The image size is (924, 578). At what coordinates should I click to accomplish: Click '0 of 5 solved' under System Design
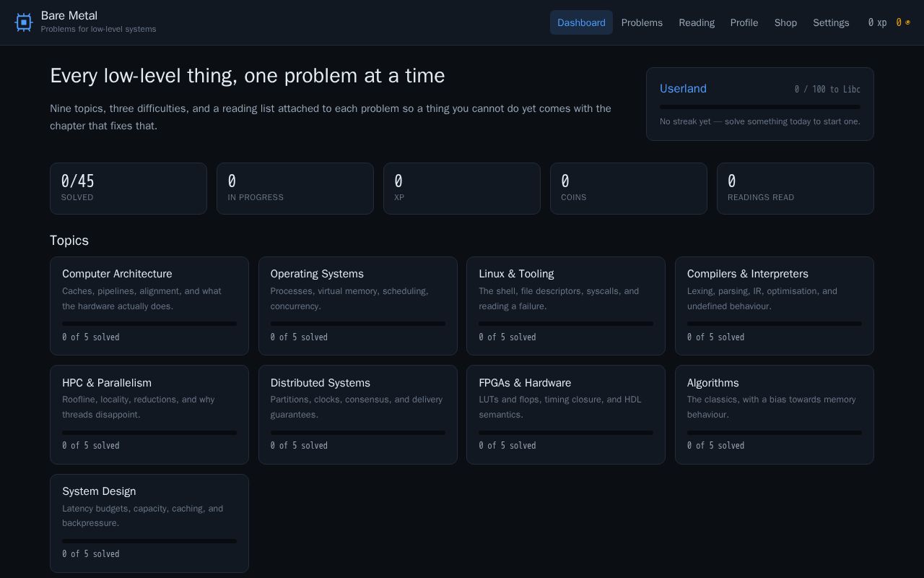[91, 554]
